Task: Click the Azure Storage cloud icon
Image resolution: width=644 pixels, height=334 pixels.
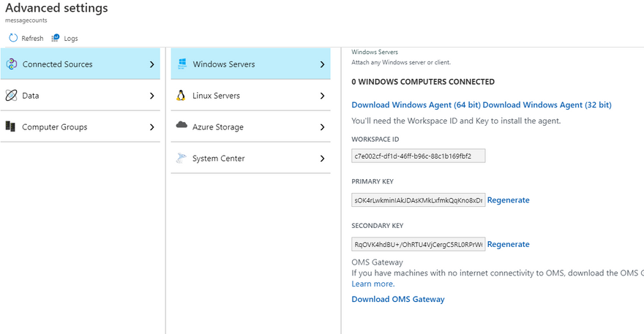Action: click(x=181, y=125)
